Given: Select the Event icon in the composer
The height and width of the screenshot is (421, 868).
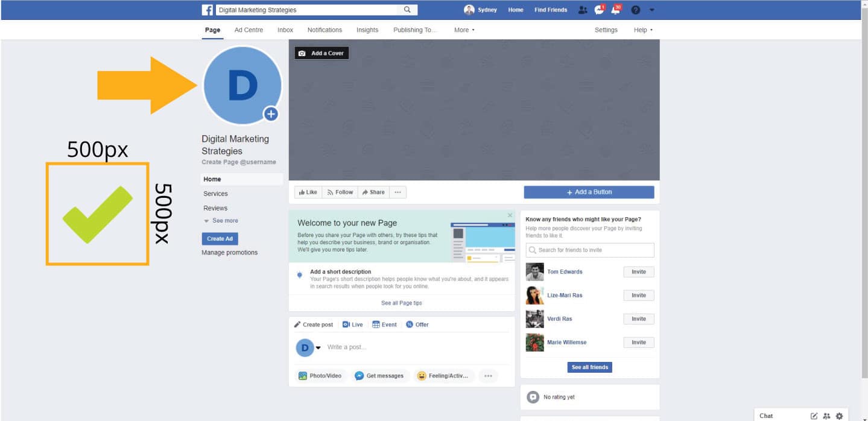Looking at the screenshot, I should pos(375,324).
